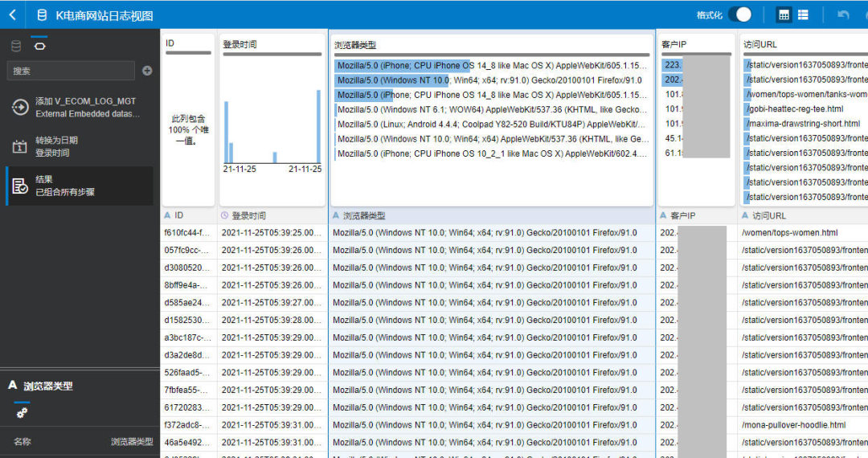
Task: Select the iPhone OS 10_2_1 tile value
Action: tap(490, 153)
